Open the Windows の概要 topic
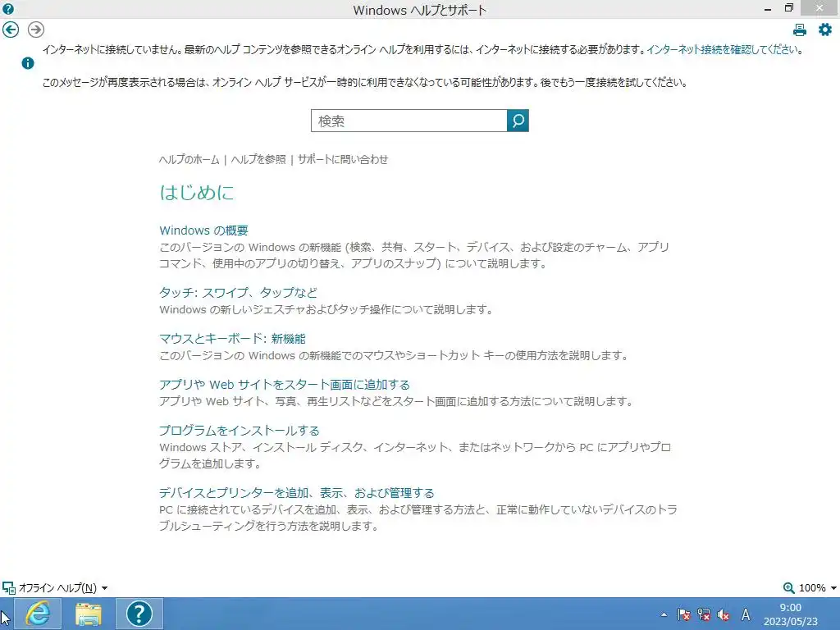 203,231
